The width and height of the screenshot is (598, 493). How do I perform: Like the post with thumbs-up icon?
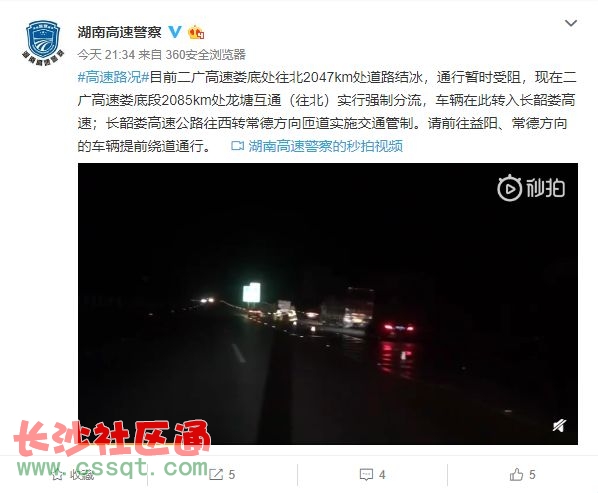pyautogui.click(x=516, y=475)
